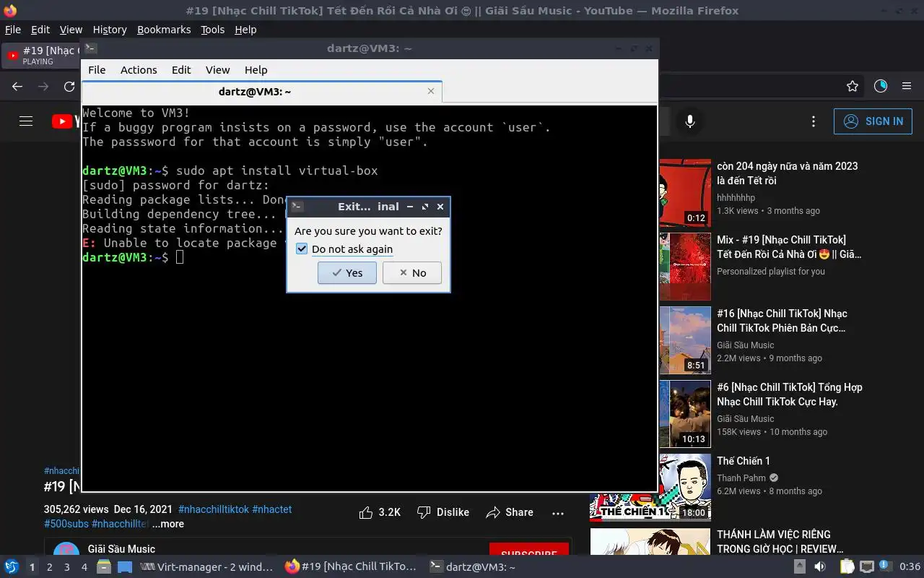This screenshot has width=924, height=578.
Task: Open Firefox File menu
Action: click(x=13, y=30)
